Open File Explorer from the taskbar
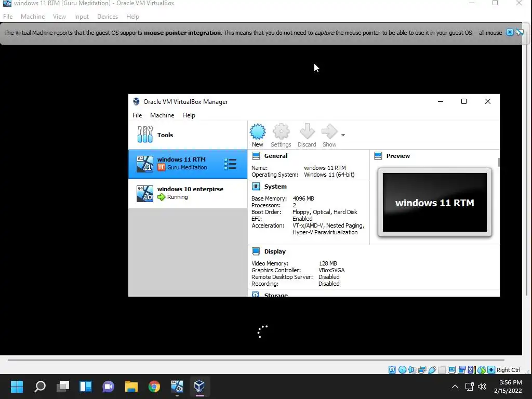 tap(131, 386)
